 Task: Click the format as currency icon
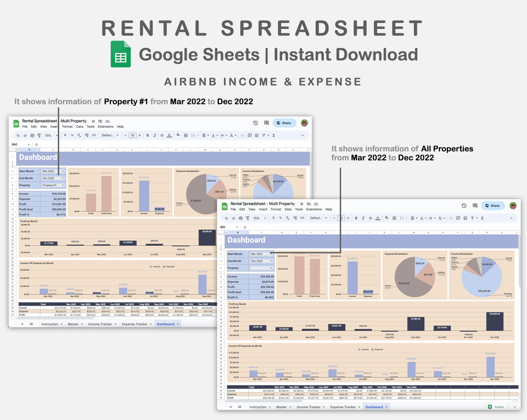65,135
